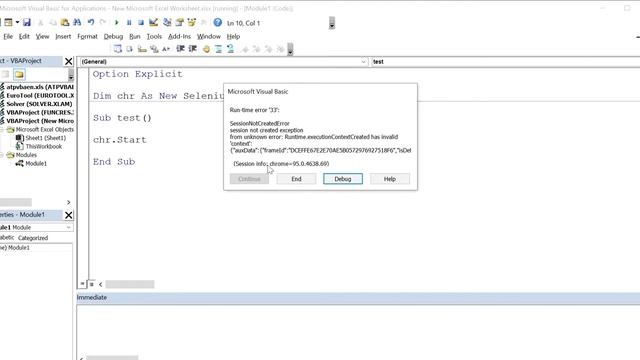Open the Insert object dropdown arrow
Screen dimensions: 640x360
tap(17, 22)
